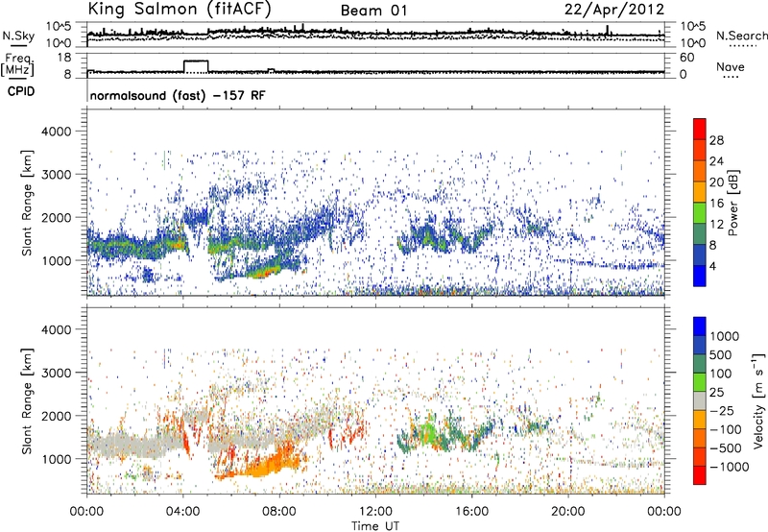Click the grey Velocity colorbar segment
This screenshot has height=532, width=768.
point(700,400)
